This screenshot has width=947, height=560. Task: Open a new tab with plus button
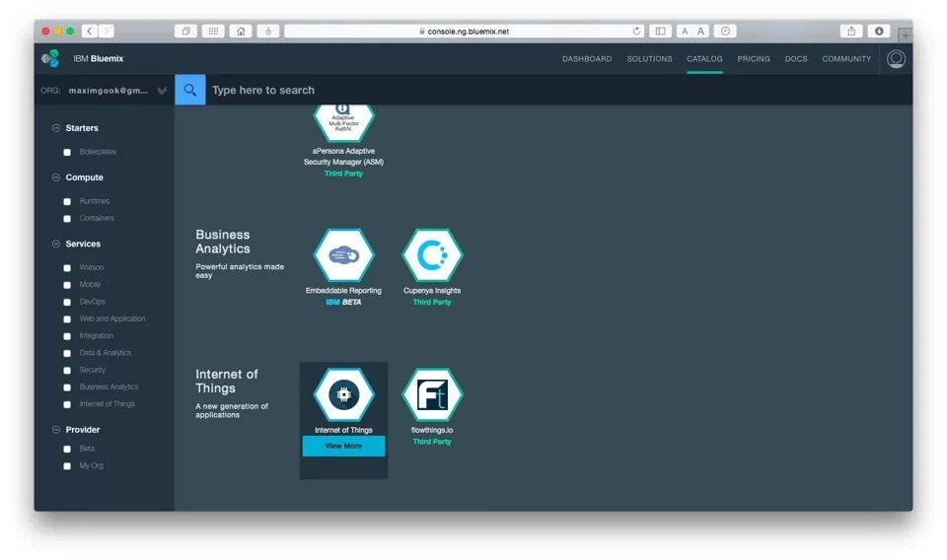pyautogui.click(x=905, y=35)
